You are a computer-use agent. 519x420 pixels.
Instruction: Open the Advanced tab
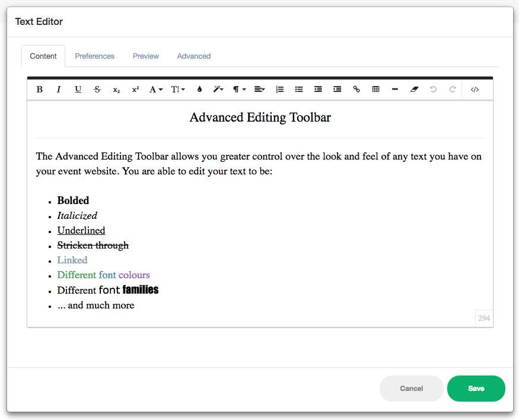coord(193,56)
